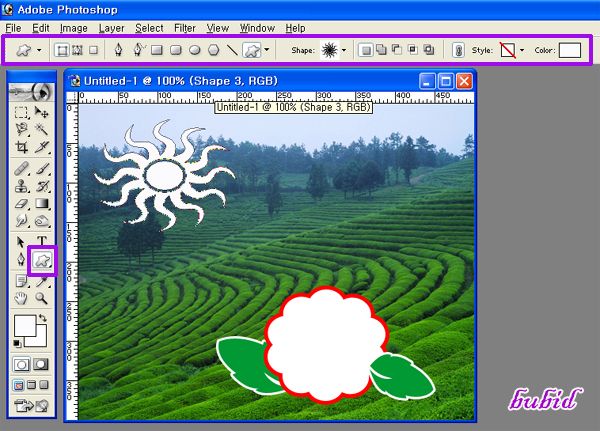Select the Hand tool
Image resolution: width=600 pixels, height=431 pixels.
pos(21,299)
